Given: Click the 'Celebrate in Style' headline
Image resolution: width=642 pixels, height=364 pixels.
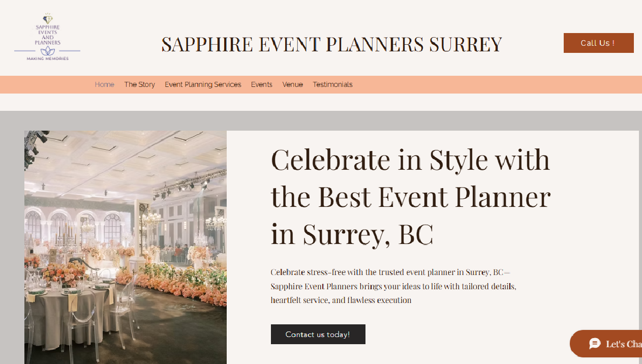Looking at the screenshot, I should [410, 196].
